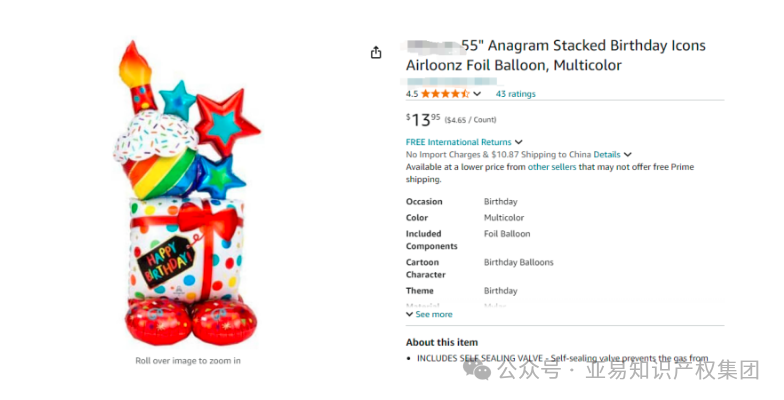The height and width of the screenshot is (400, 784).
Task: Click About this item heading
Action: (x=442, y=342)
